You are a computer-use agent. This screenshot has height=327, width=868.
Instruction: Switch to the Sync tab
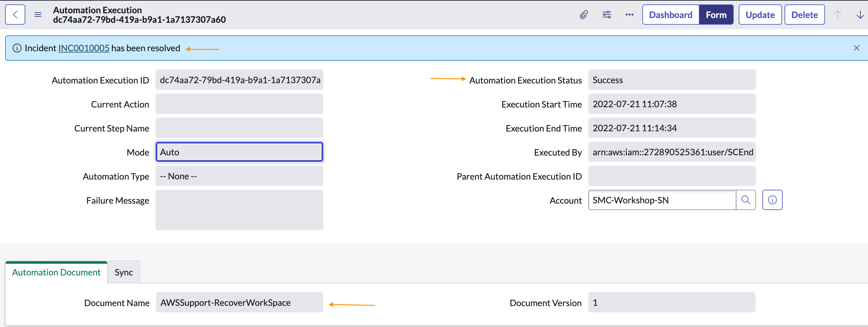(123, 272)
